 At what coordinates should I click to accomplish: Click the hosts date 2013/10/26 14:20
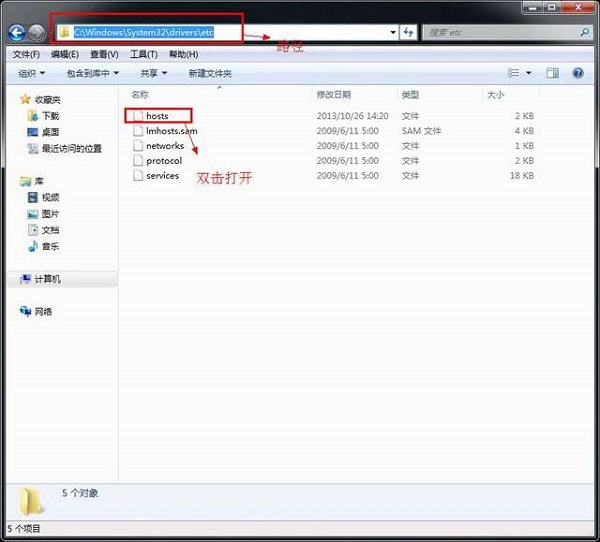click(352, 116)
